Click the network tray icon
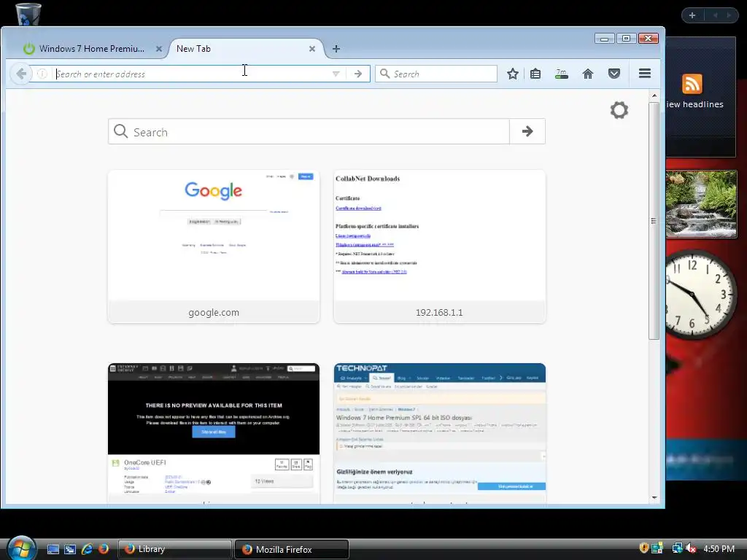This screenshot has width=747, height=560. coord(676,548)
